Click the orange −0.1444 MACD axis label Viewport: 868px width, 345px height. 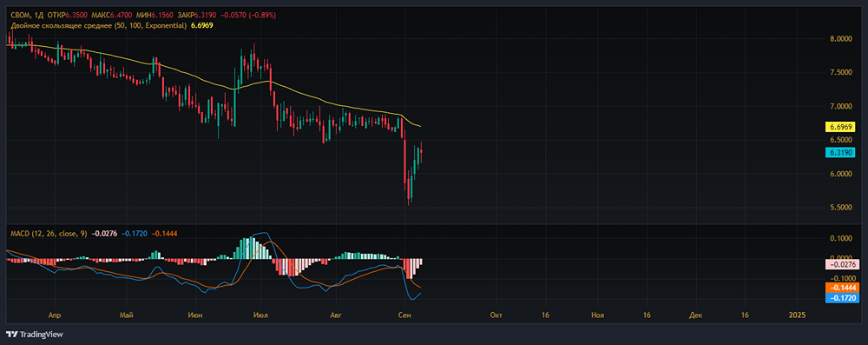842,288
